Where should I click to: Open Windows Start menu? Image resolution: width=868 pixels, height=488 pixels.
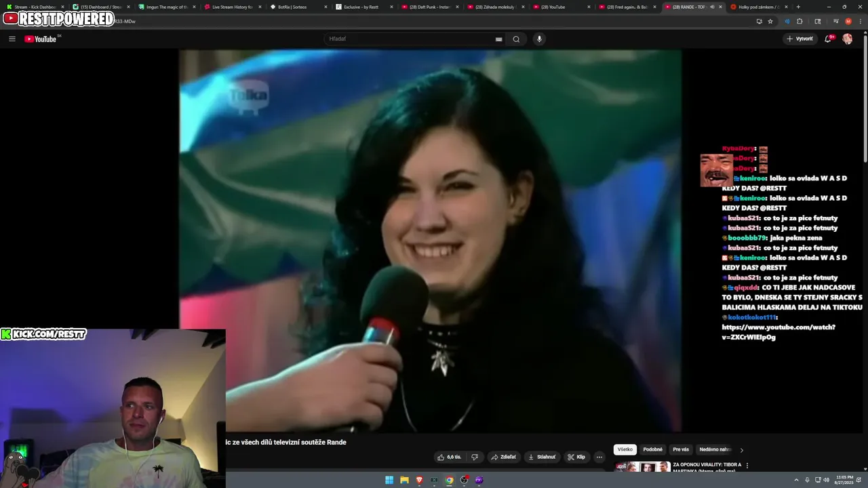[389, 480]
